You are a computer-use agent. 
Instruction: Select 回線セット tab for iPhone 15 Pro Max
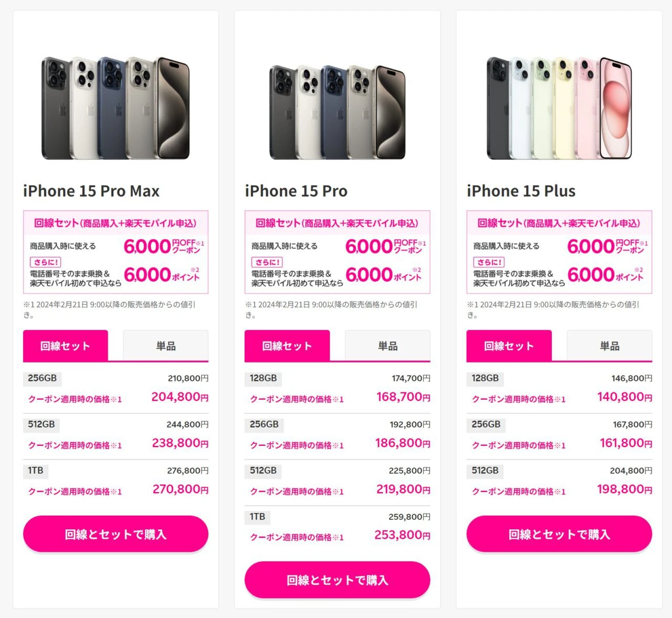[x=66, y=346]
